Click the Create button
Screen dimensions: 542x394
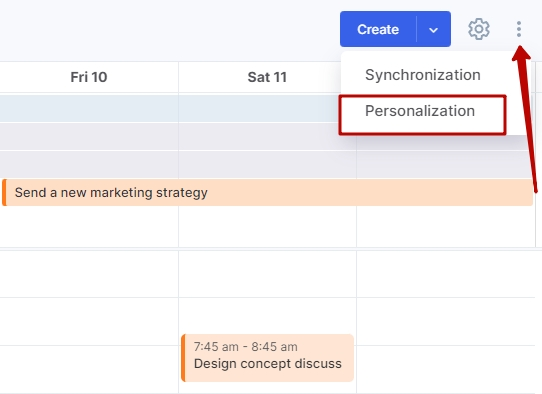point(378,29)
